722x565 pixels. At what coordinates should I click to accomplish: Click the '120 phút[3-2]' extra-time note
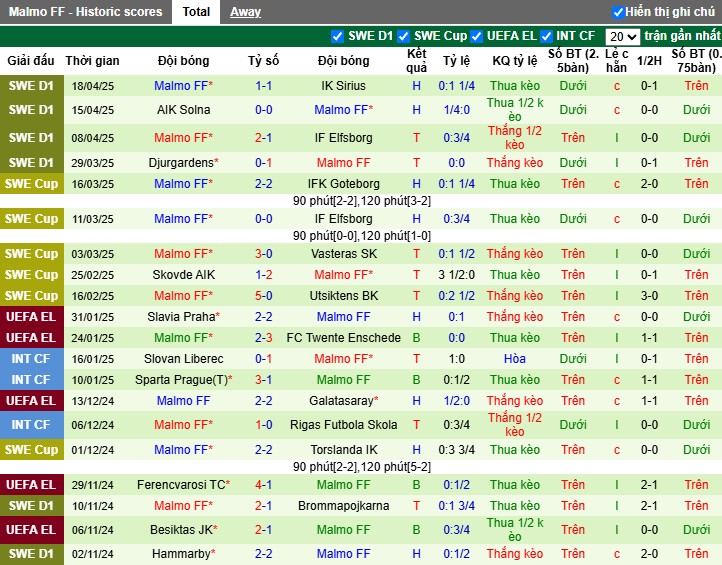pyautogui.click(x=396, y=201)
